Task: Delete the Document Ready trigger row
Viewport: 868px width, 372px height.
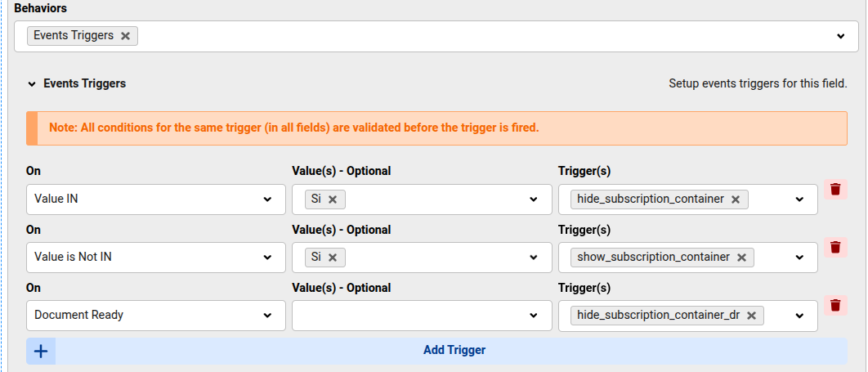Action: point(835,305)
